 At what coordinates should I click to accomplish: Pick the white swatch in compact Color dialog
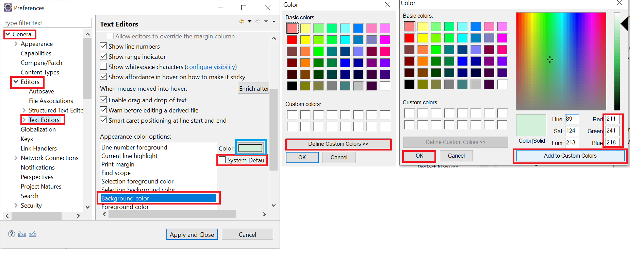coord(385,86)
